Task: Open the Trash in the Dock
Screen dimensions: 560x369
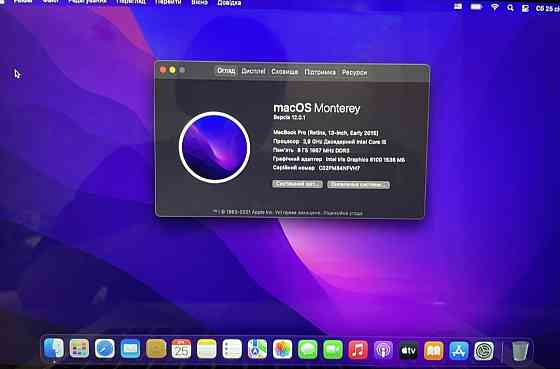Action: (x=520, y=351)
